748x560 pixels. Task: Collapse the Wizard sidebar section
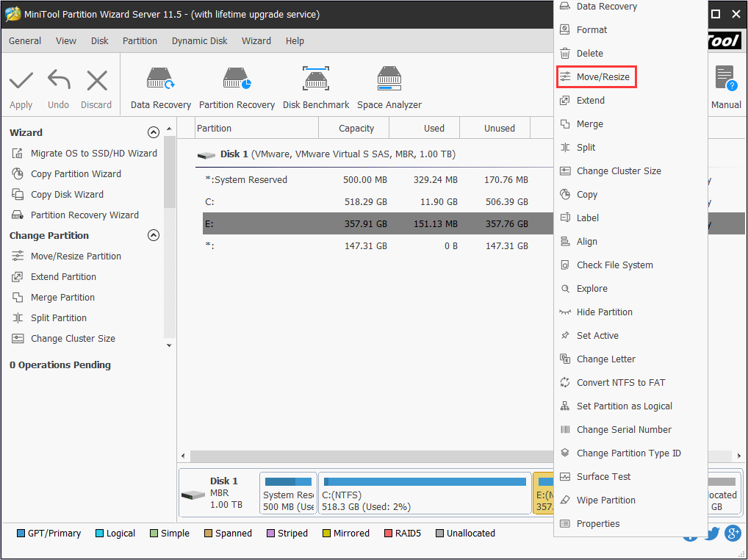point(153,132)
